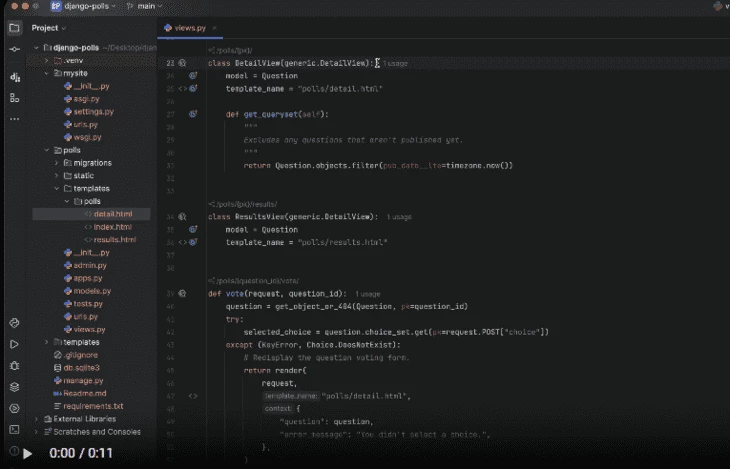Show more tool windows ellipsis
Viewport: 730px width, 469px height.
14,119
